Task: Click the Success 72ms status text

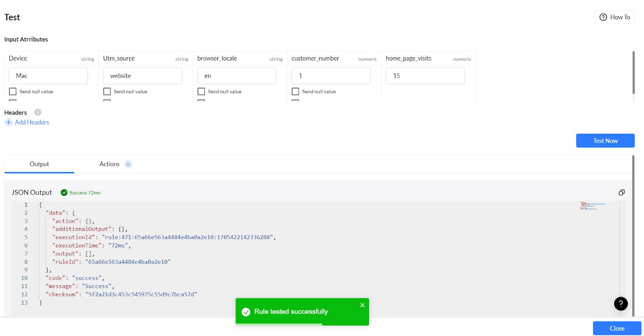Action: click(x=85, y=193)
